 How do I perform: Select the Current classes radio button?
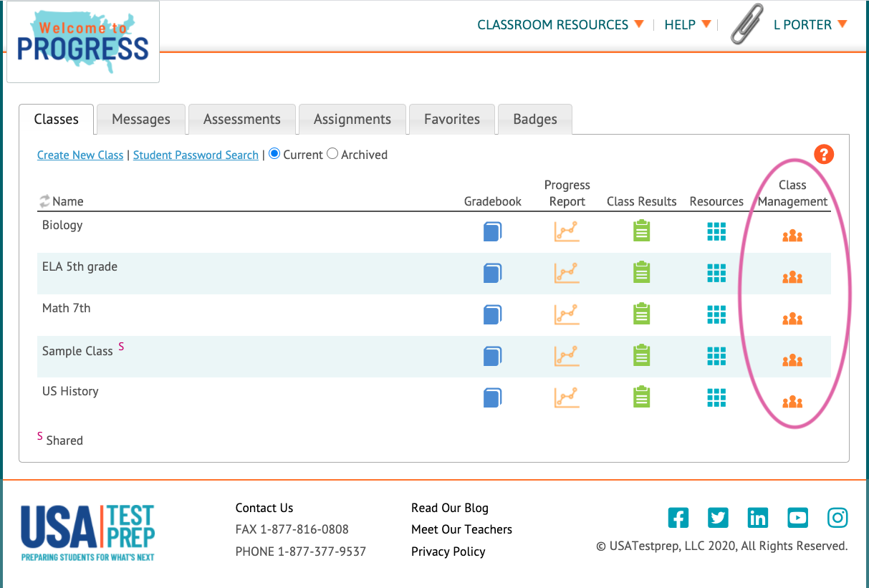[x=274, y=154]
